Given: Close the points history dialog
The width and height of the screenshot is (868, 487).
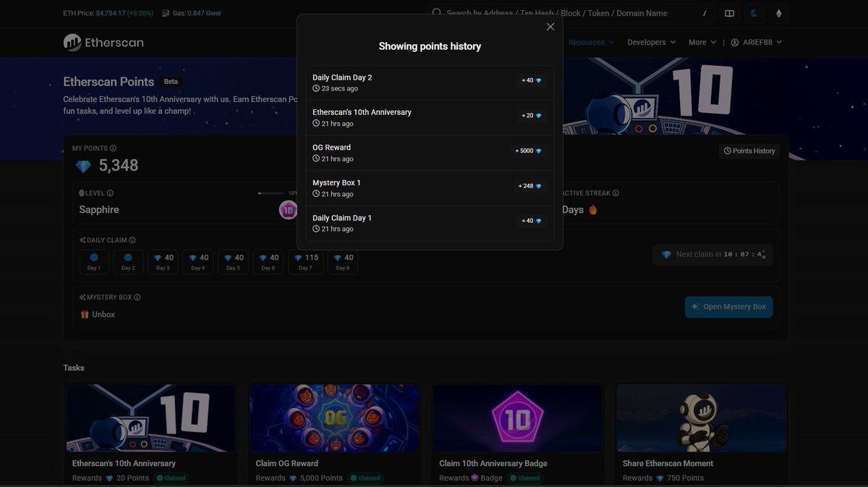Looking at the screenshot, I should (x=550, y=27).
